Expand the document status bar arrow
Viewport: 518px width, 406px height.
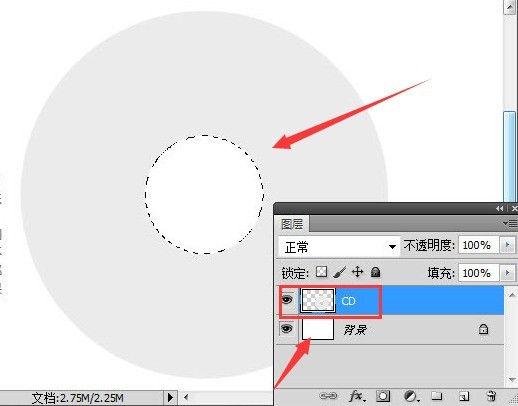170,397
